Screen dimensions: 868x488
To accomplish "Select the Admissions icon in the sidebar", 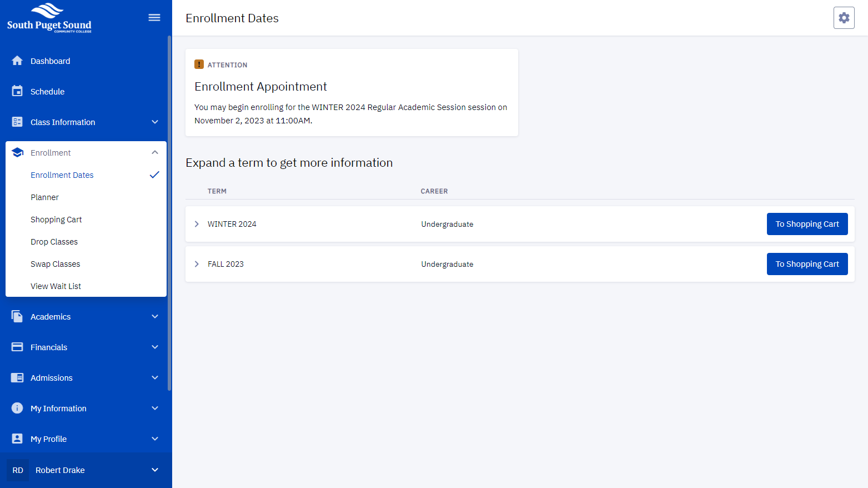I will pos(17,377).
